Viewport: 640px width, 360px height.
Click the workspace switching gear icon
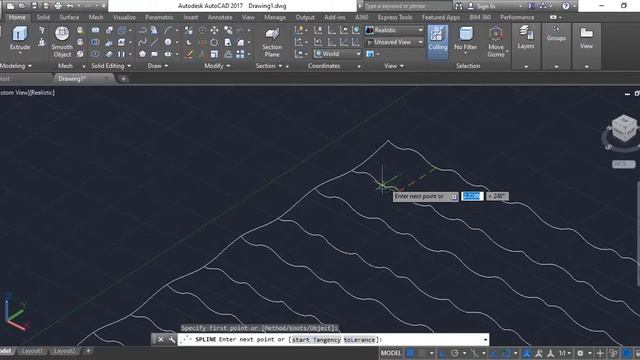[x=580, y=353]
